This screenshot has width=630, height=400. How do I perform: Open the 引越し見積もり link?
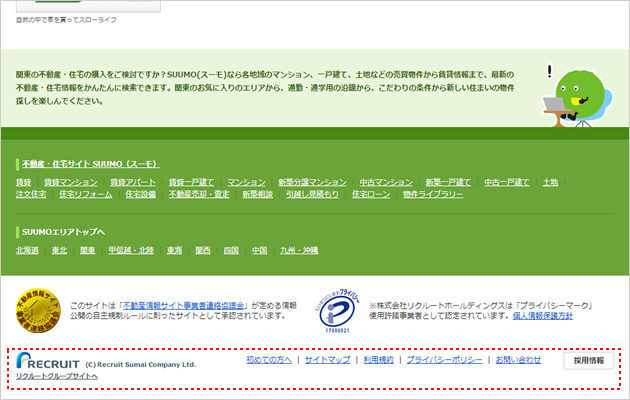(x=312, y=194)
